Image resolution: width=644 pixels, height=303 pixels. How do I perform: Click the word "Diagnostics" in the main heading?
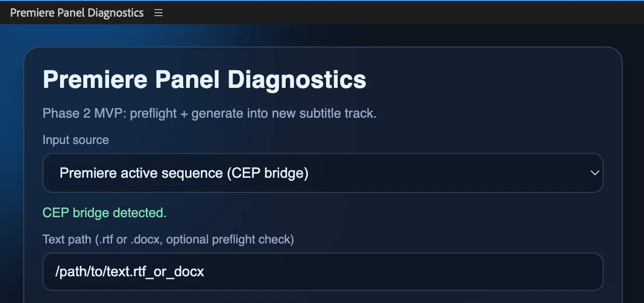tap(297, 80)
